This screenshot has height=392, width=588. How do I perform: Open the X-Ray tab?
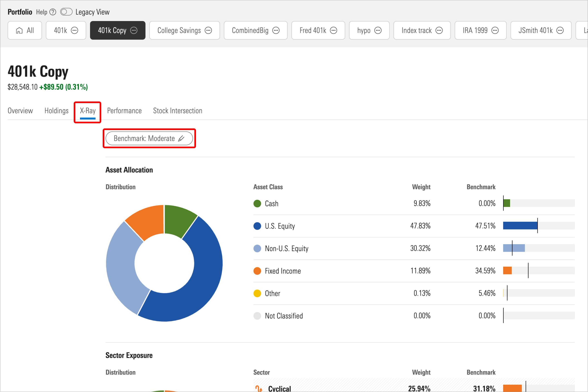point(88,111)
